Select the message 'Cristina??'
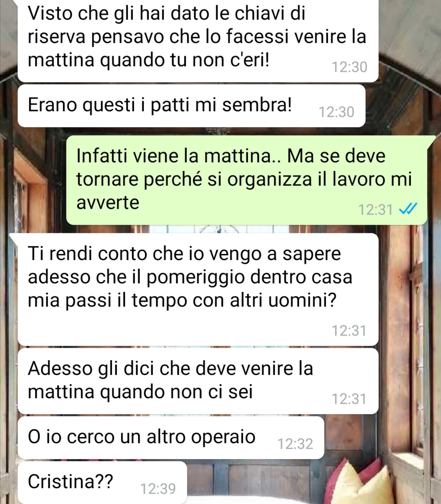The width and height of the screenshot is (441, 504). [x=102, y=482]
